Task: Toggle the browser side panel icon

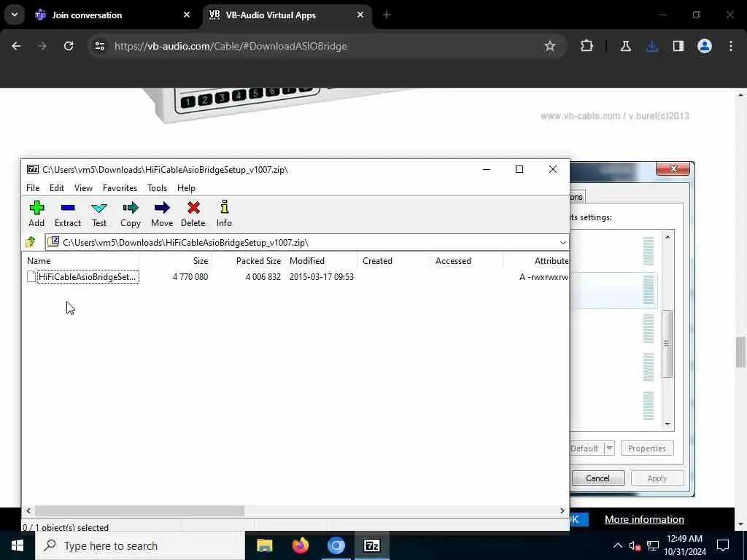Action: pos(678,46)
